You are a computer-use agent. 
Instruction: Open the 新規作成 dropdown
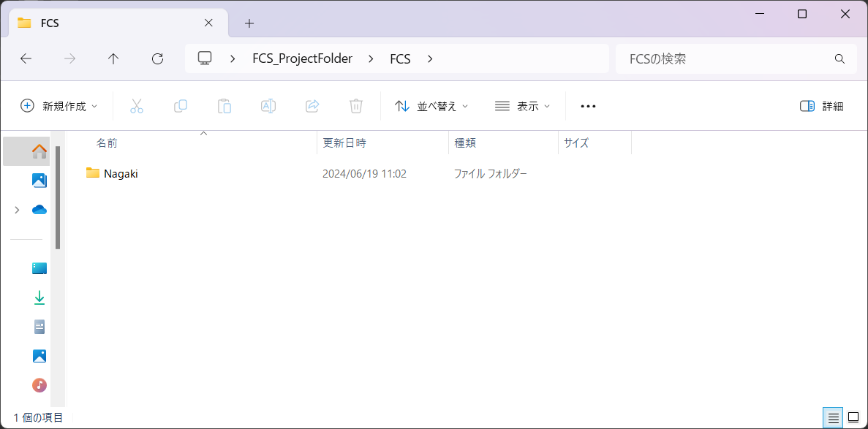(59, 106)
